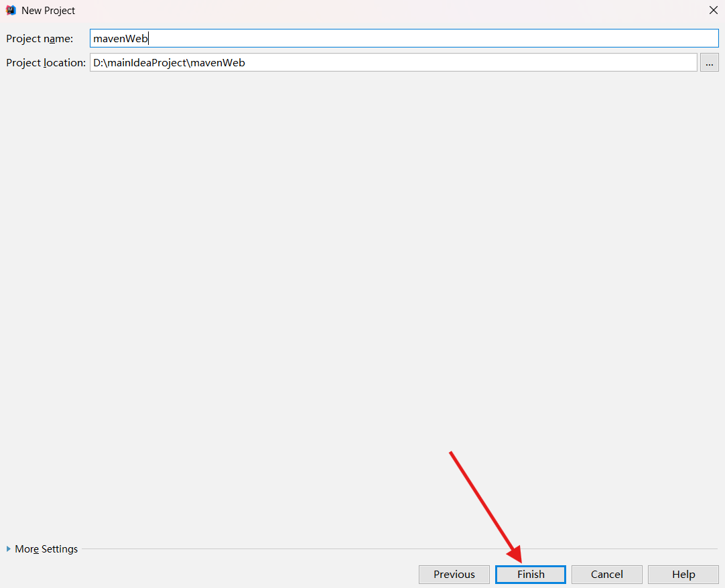Click the 'Project location:' label
Viewport: 725px width, 588px height.
tap(46, 63)
